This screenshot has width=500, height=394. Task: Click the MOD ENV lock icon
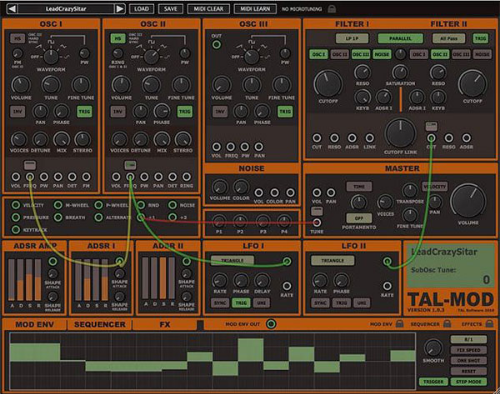[399, 324]
